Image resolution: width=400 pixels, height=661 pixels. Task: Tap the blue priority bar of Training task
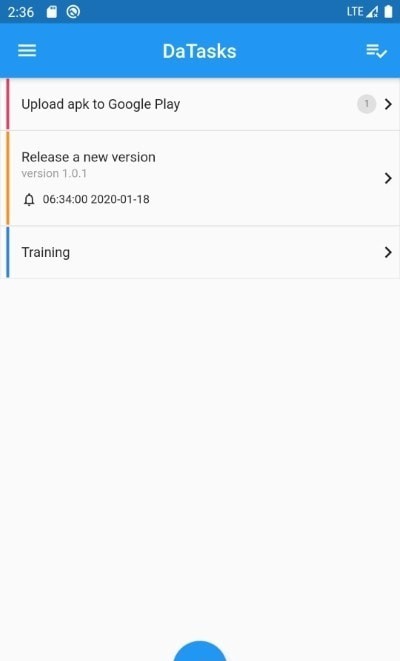point(8,252)
